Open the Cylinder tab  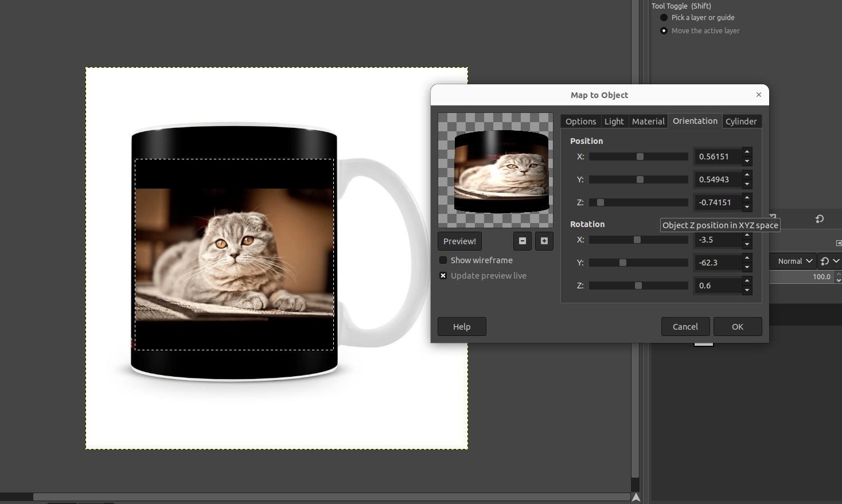coord(740,122)
